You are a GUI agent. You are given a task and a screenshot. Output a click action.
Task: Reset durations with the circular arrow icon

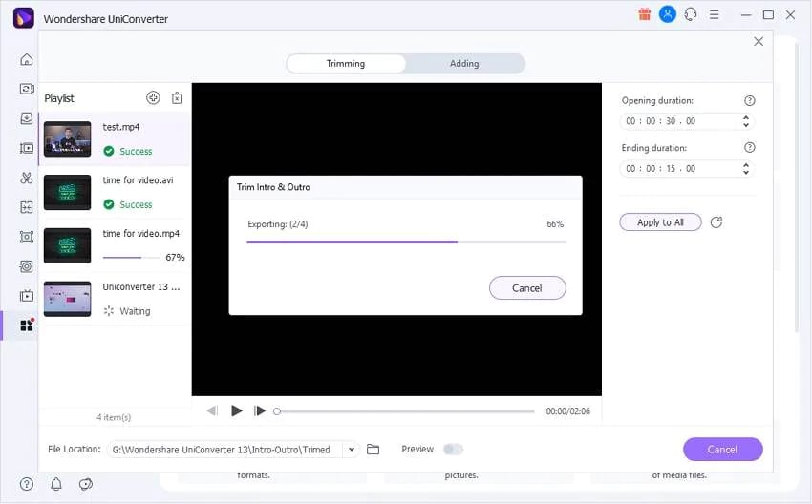click(716, 222)
